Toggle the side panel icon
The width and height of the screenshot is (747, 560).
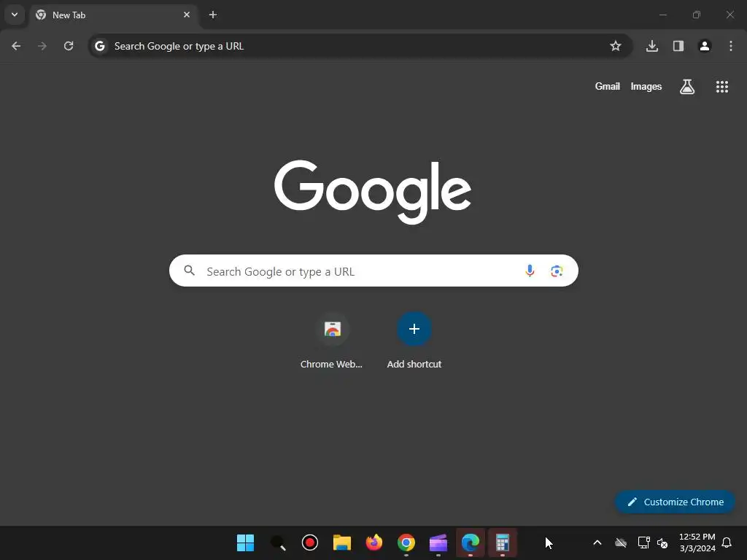click(678, 46)
